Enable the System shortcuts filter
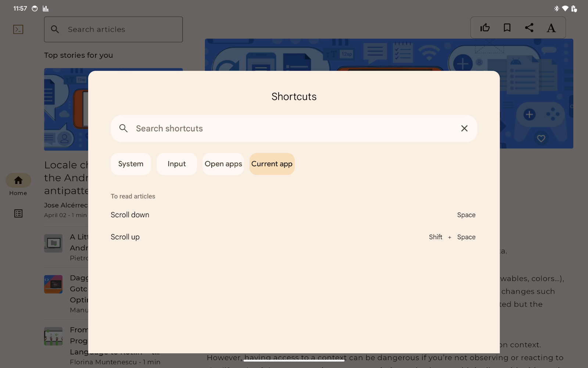The height and width of the screenshot is (368, 588). [131, 164]
